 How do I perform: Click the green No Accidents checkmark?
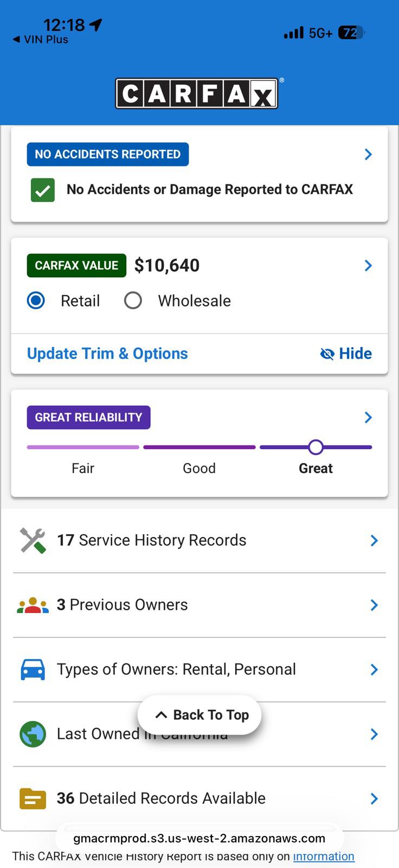point(43,190)
